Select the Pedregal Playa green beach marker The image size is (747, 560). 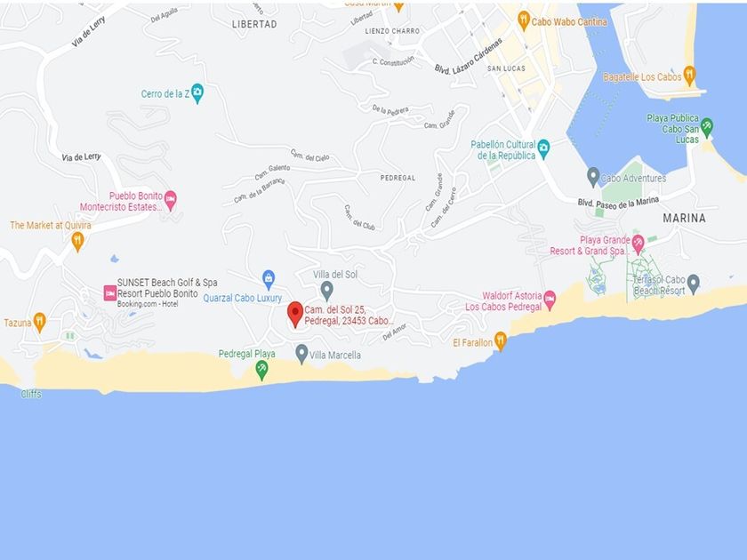pyautogui.click(x=261, y=371)
